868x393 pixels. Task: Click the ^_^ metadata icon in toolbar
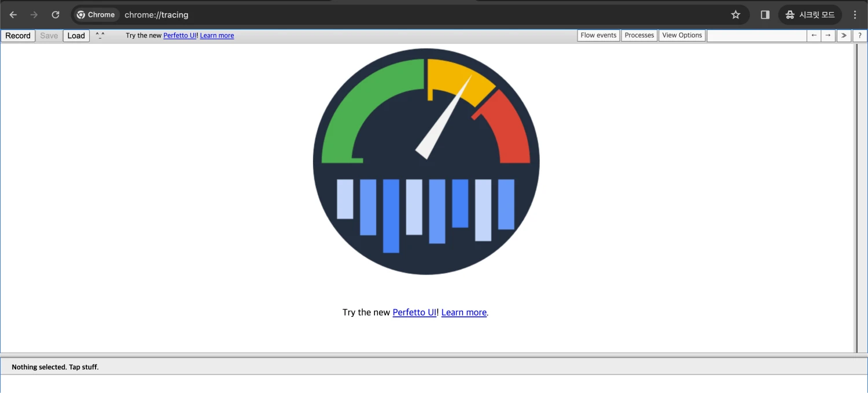100,36
